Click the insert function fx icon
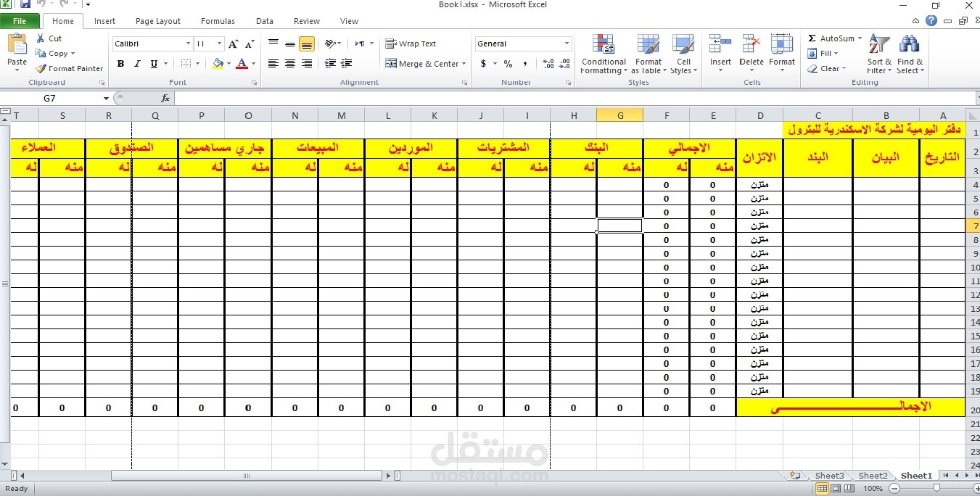Screen dimensions: 980x496 click(165, 98)
